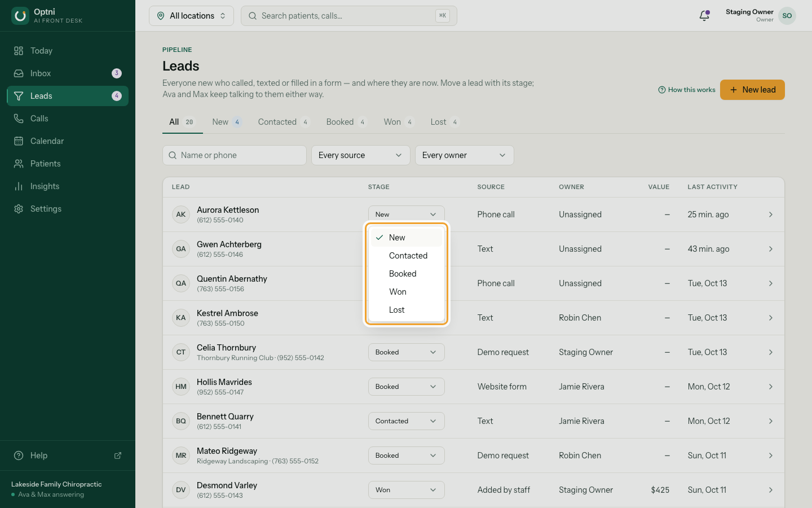
Task: Choose Contacted in the stage menu
Action: pyautogui.click(x=406, y=256)
